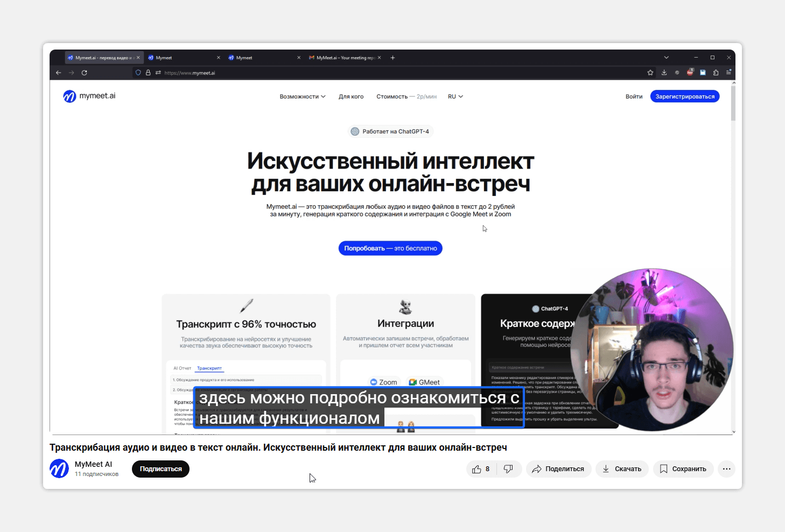Open a new browser tab
785x532 pixels.
(392, 58)
